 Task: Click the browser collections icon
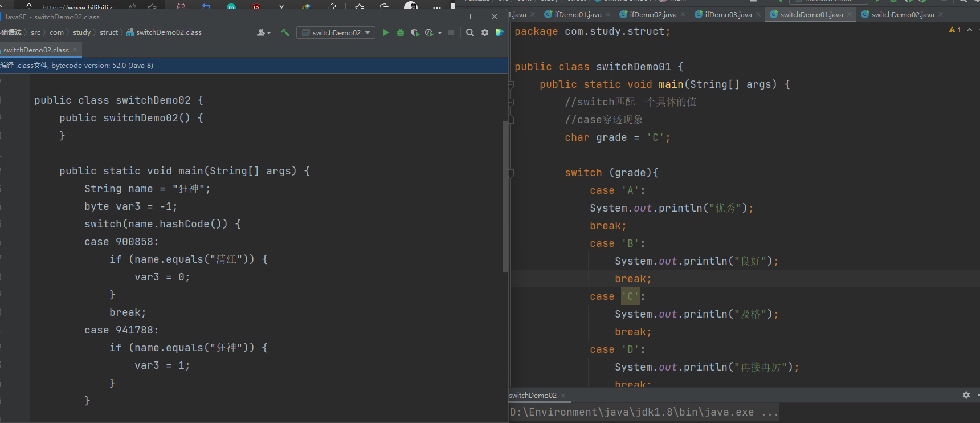(385, 7)
